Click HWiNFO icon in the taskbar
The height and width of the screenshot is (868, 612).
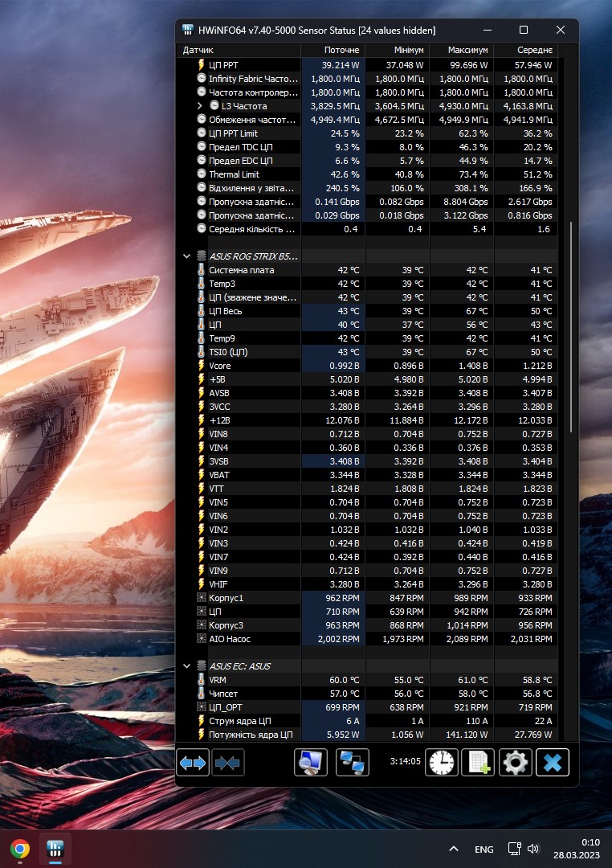[55, 849]
